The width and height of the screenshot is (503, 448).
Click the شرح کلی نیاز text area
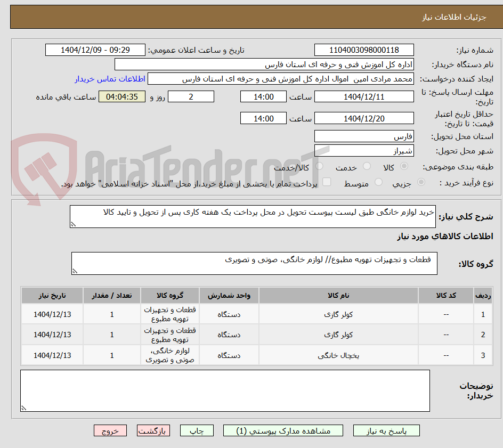[x=253, y=216]
